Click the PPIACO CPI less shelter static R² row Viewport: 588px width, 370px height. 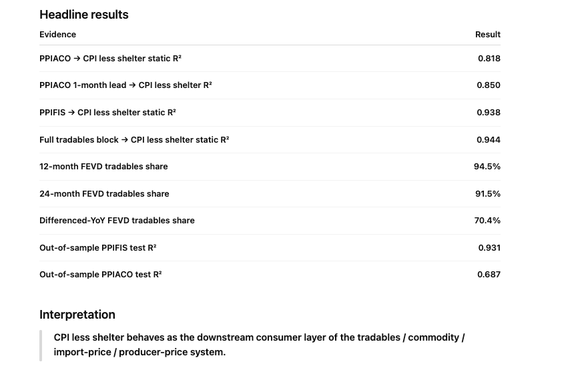click(270, 59)
